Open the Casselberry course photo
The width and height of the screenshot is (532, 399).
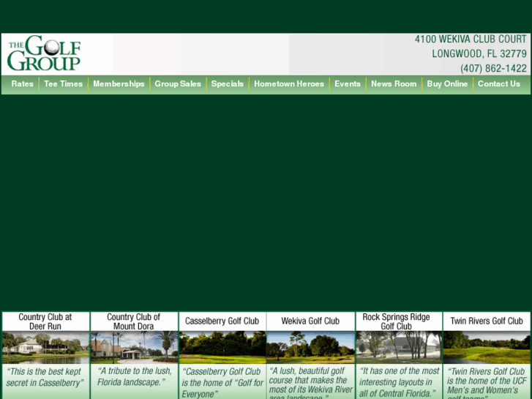tap(223, 347)
